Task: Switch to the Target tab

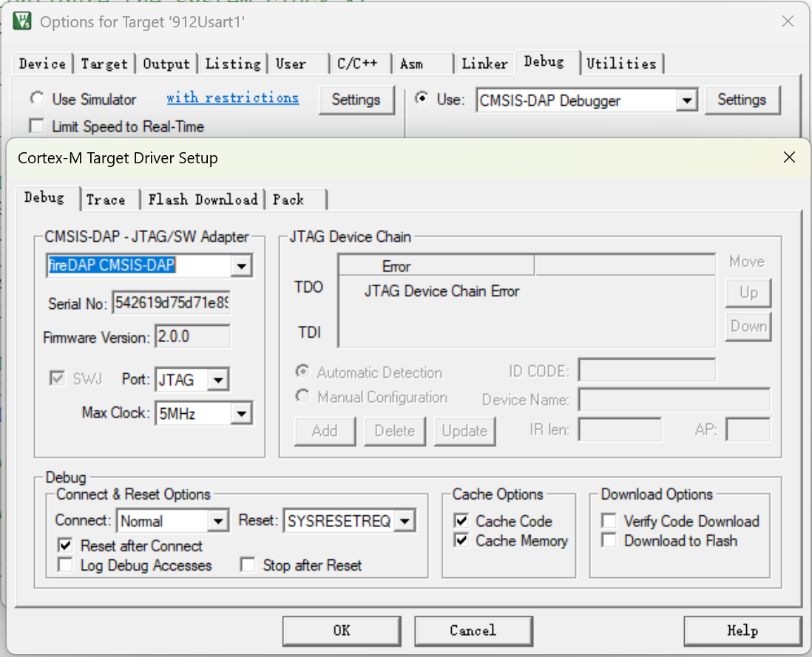Action: (104, 64)
